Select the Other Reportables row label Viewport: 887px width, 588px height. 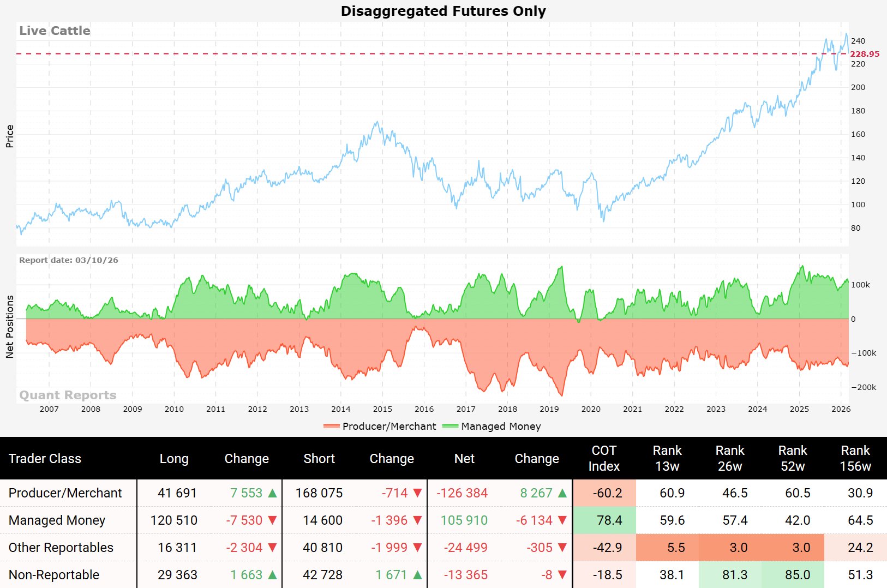61,548
